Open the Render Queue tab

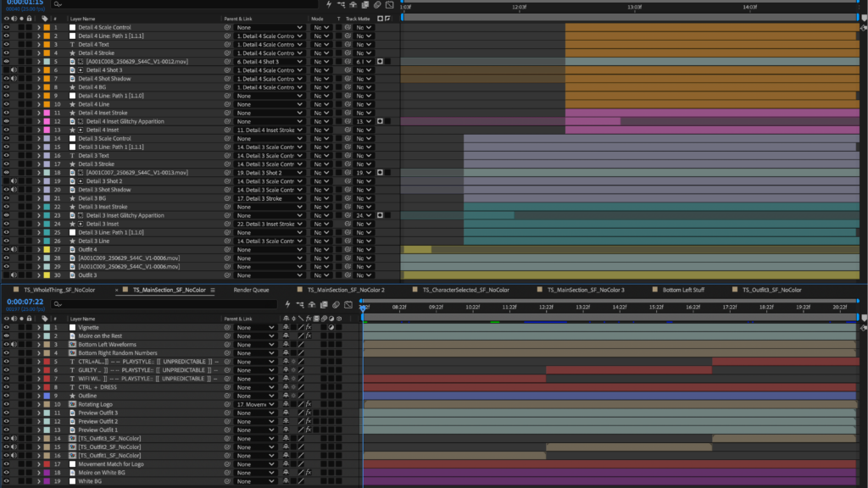[x=251, y=290]
